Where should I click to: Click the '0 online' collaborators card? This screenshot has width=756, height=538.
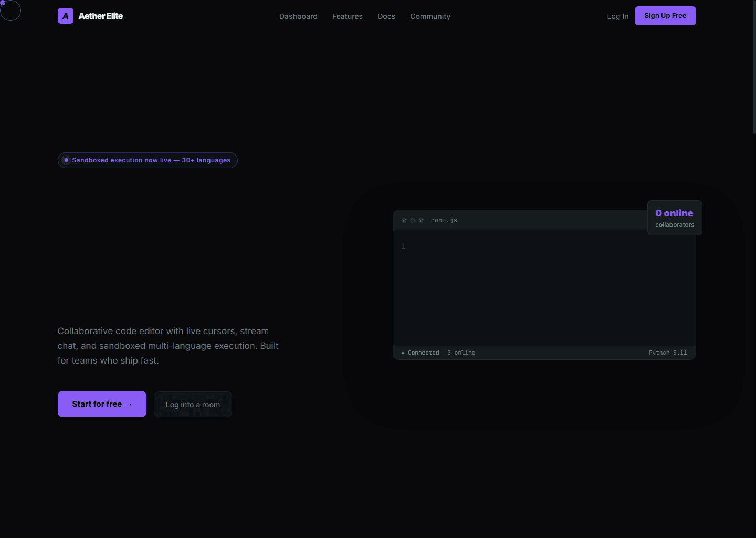(x=675, y=218)
